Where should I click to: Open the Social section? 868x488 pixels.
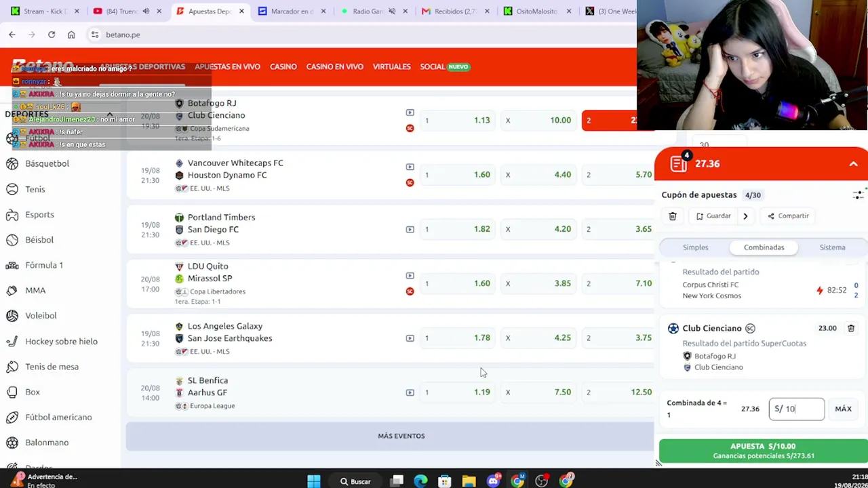tap(432, 66)
